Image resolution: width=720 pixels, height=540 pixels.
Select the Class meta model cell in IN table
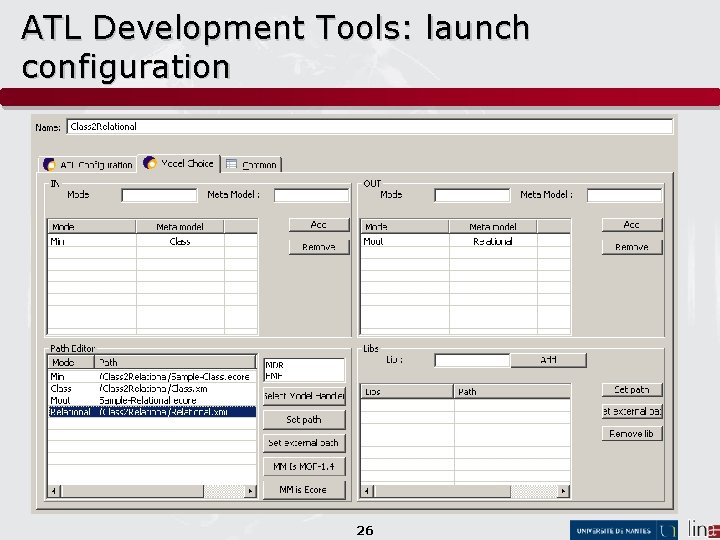[180, 241]
